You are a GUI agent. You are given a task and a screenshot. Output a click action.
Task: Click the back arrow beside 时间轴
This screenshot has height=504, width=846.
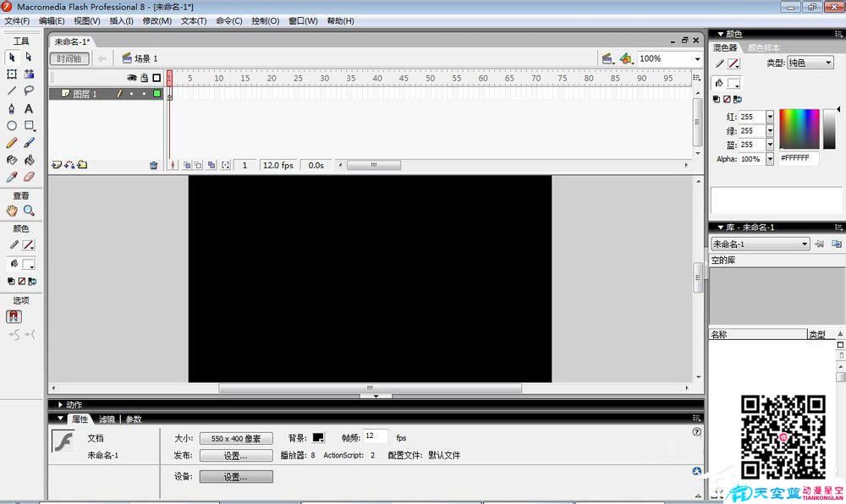point(102,58)
